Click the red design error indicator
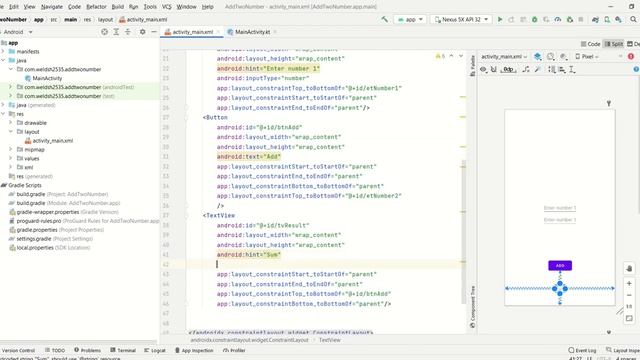 (x=631, y=56)
